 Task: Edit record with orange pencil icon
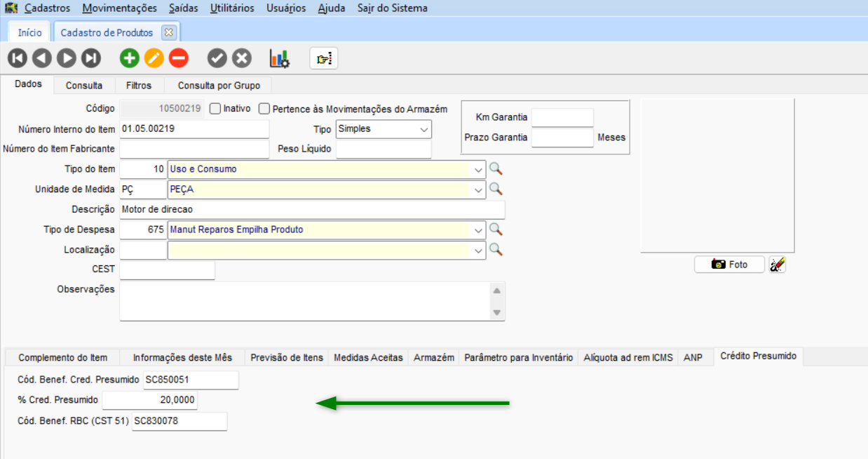(154, 58)
